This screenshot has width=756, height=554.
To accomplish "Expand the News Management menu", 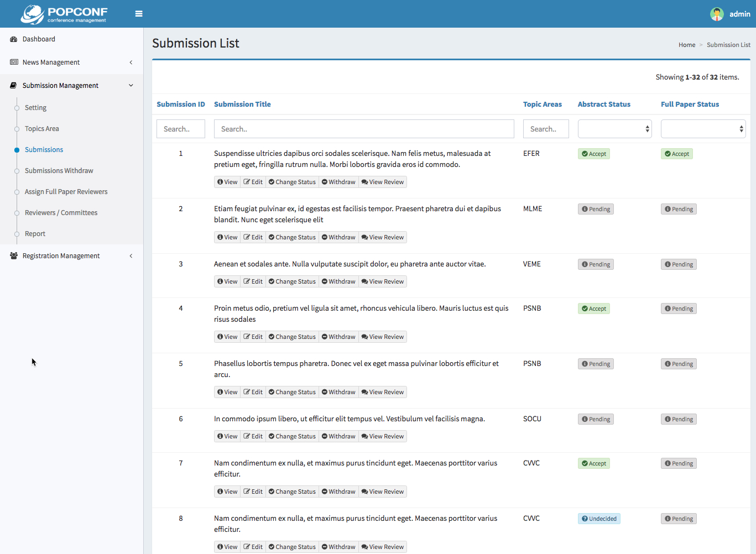I will click(x=51, y=62).
